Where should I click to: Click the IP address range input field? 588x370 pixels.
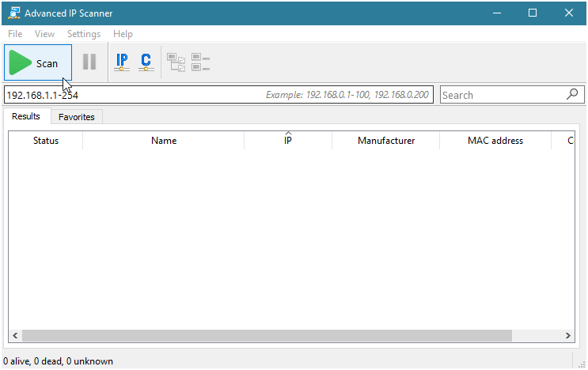point(135,95)
